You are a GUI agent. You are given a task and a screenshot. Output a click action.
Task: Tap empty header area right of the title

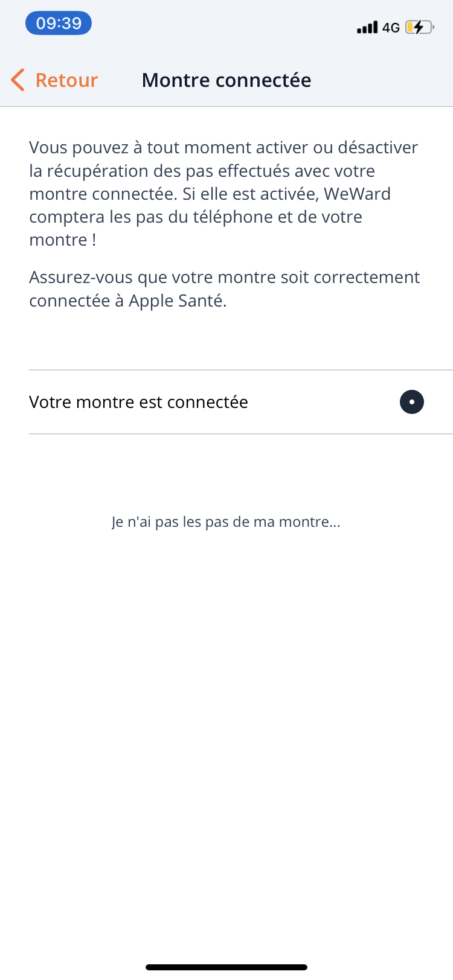[387, 80]
